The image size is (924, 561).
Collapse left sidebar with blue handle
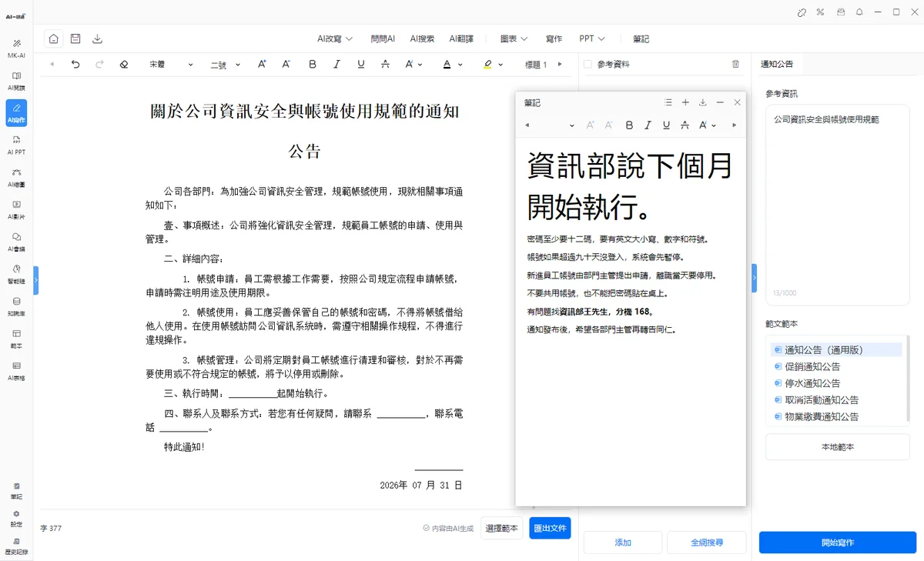tap(35, 280)
